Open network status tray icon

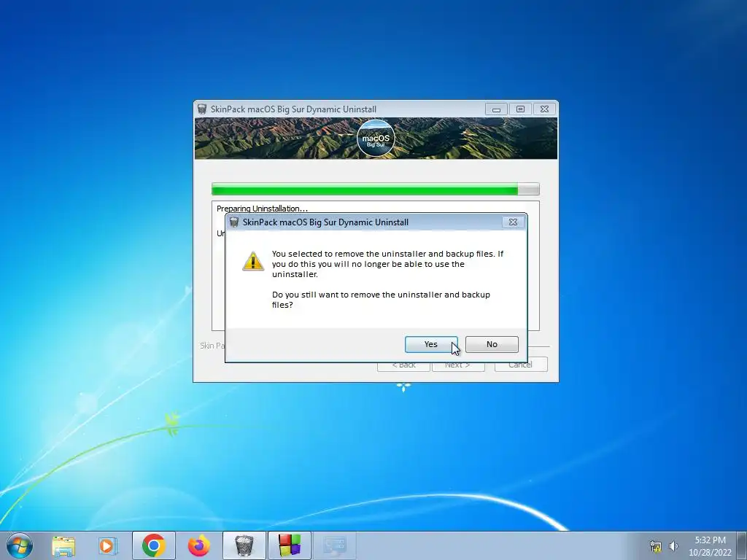coord(656,546)
